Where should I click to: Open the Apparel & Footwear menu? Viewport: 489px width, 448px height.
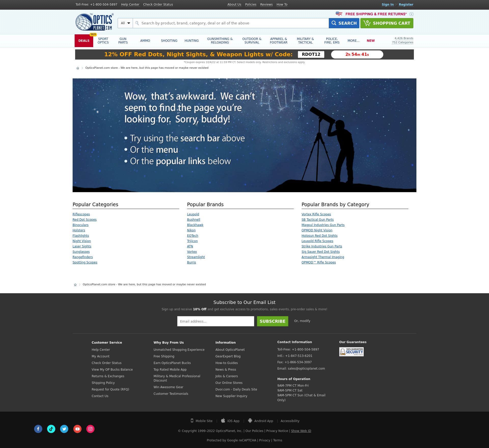click(x=279, y=41)
